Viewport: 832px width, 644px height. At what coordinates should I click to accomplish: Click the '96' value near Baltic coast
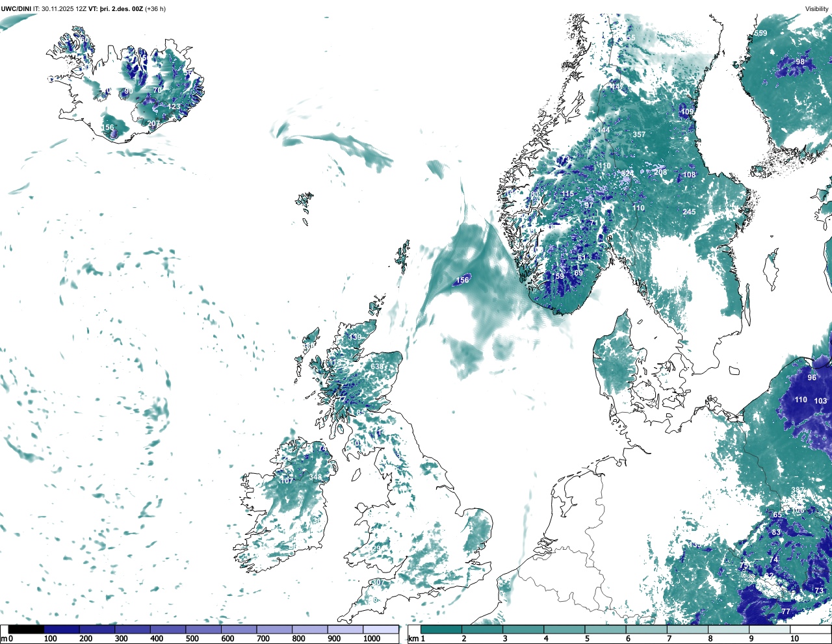(812, 378)
